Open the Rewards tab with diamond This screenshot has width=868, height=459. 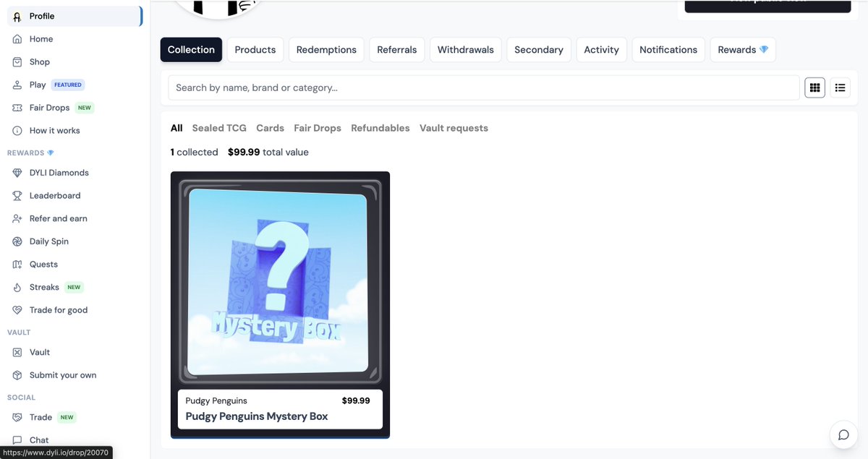click(x=743, y=50)
